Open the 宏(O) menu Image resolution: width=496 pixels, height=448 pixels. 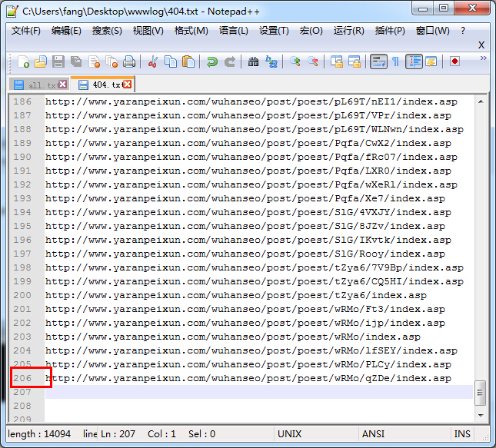pyautogui.click(x=311, y=31)
